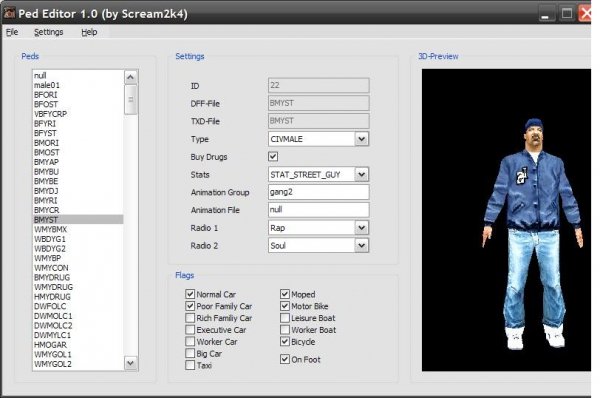Viewport: 600px width, 398px height.
Task: Click the TXD-File field showing BMYST
Action: click(x=319, y=121)
